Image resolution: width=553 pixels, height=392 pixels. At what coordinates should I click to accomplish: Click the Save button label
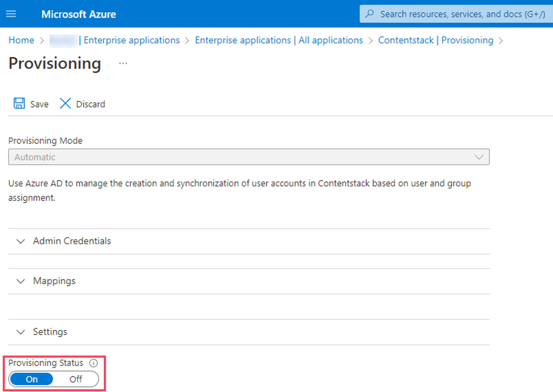click(39, 104)
